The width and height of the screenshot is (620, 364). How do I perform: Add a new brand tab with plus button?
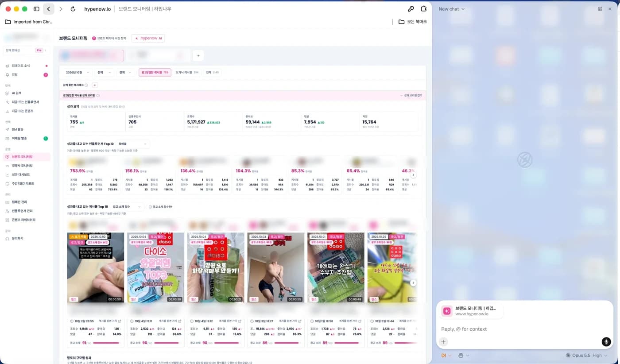(198, 55)
